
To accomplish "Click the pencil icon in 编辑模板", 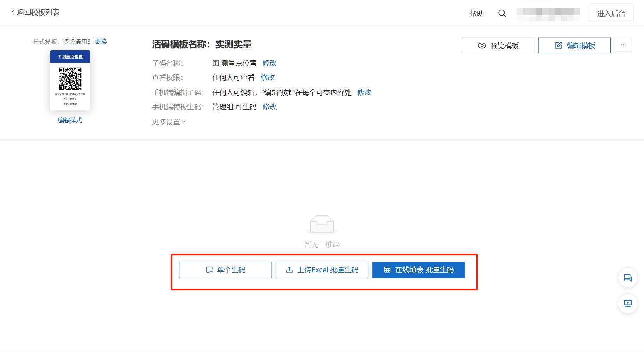I will (559, 45).
